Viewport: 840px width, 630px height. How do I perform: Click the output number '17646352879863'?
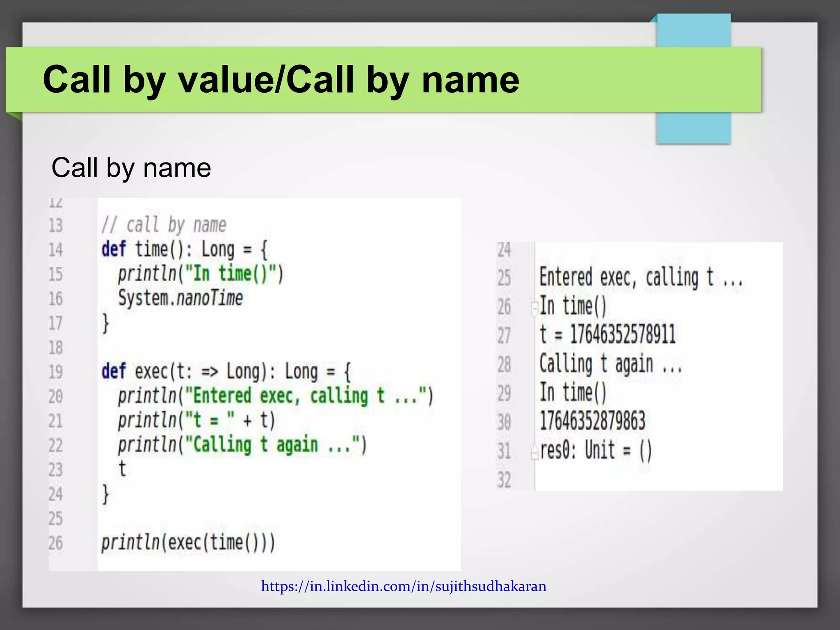(592, 421)
